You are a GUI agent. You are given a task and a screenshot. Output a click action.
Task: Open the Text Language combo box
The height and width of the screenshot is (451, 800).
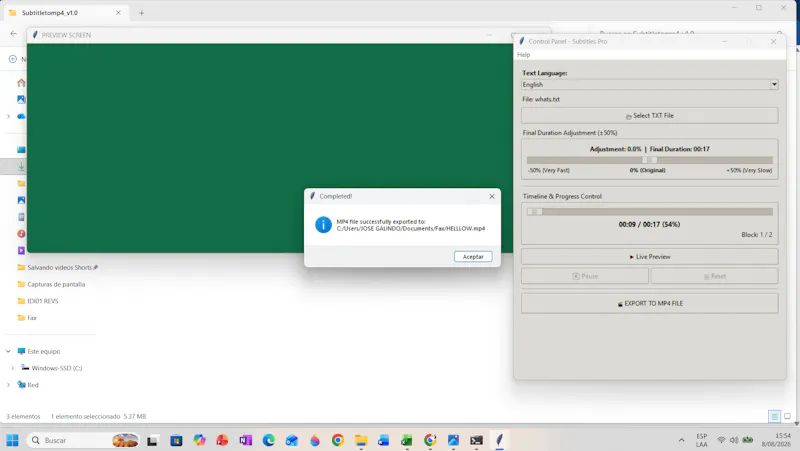(649, 85)
